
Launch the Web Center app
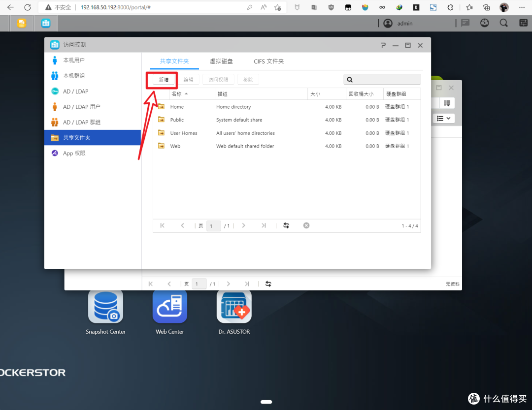pos(169,306)
